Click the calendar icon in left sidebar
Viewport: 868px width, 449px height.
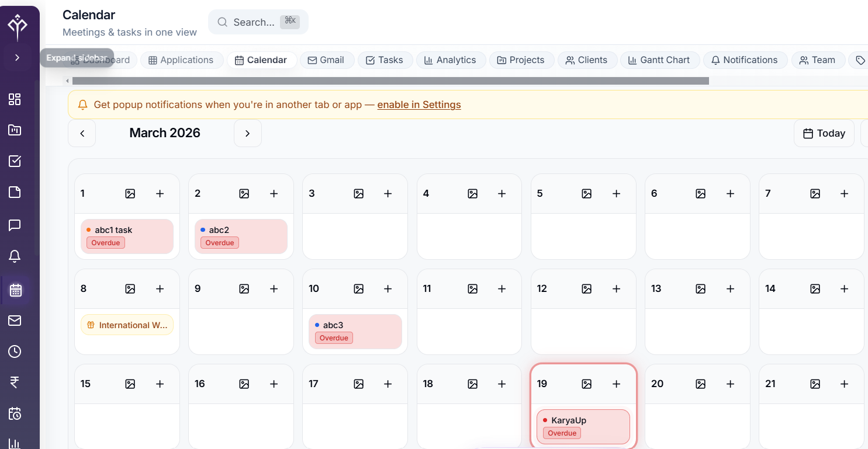(15, 290)
